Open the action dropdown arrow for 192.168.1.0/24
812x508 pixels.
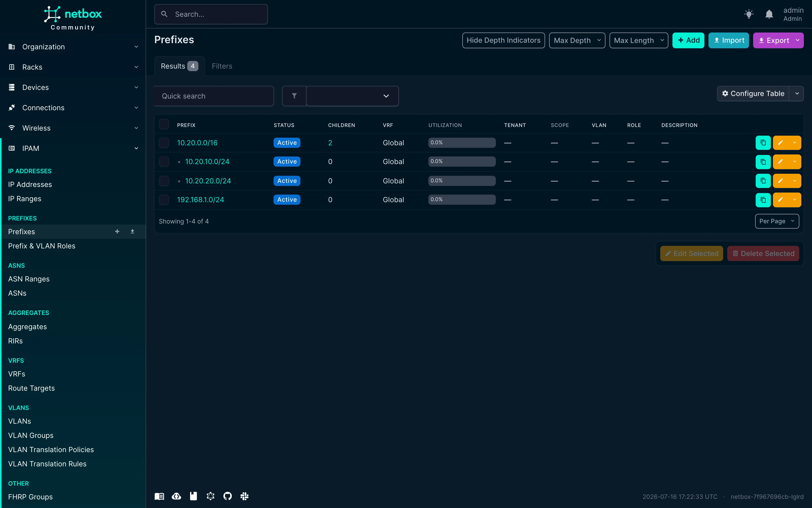794,200
